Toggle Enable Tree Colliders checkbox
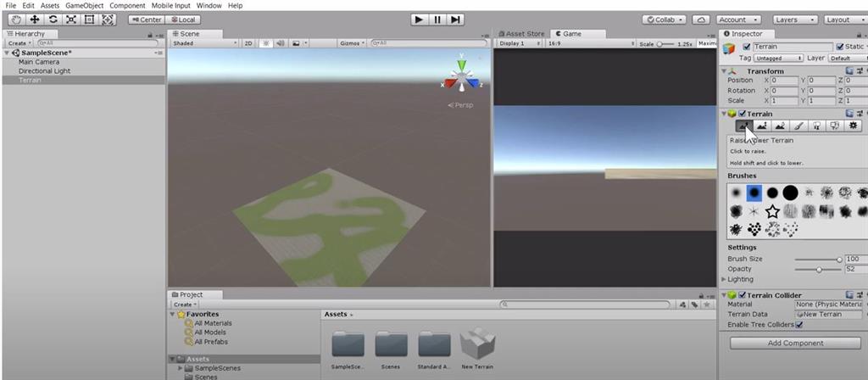The image size is (868, 380). [798, 325]
